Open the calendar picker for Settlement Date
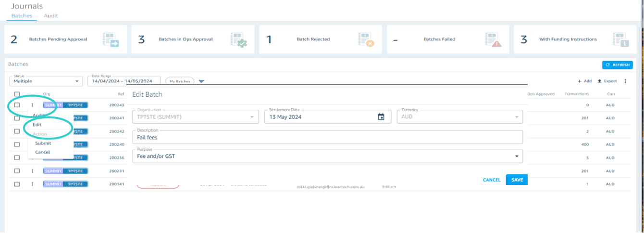 [x=381, y=116]
